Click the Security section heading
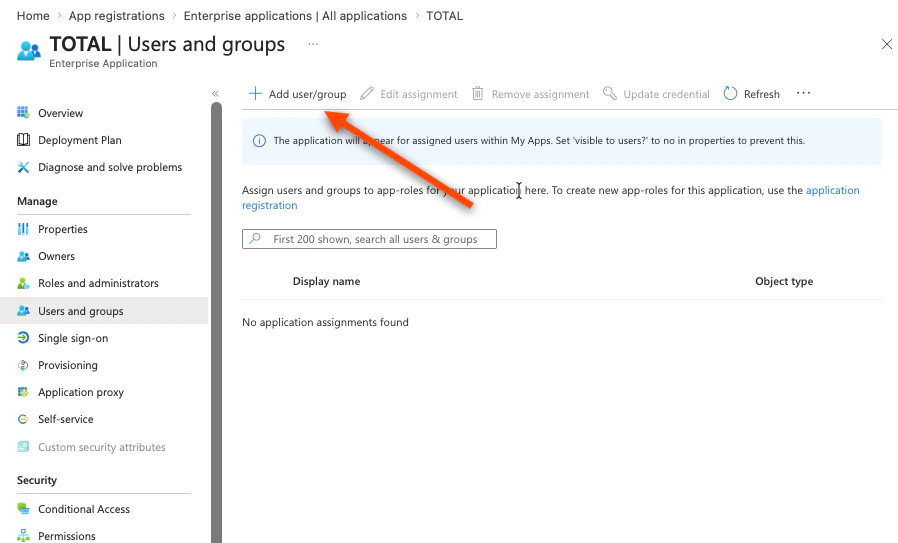The height and width of the screenshot is (543, 898). [x=37, y=480]
